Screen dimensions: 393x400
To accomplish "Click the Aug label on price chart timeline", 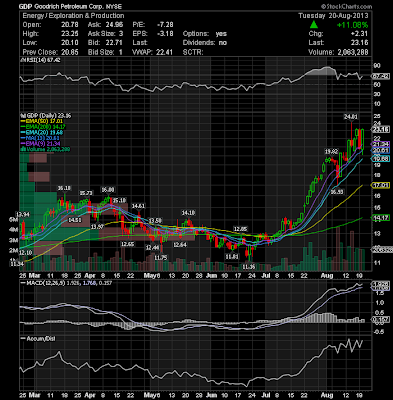I will point(327,276).
